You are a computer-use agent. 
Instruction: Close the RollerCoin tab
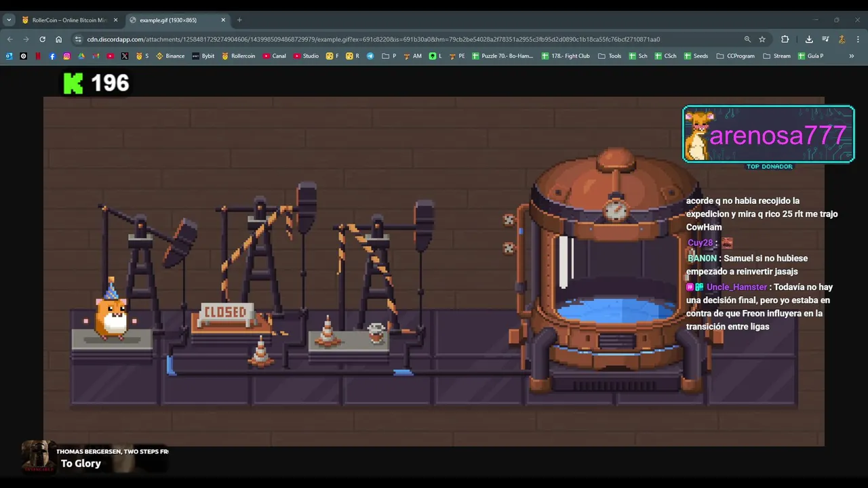pos(115,20)
